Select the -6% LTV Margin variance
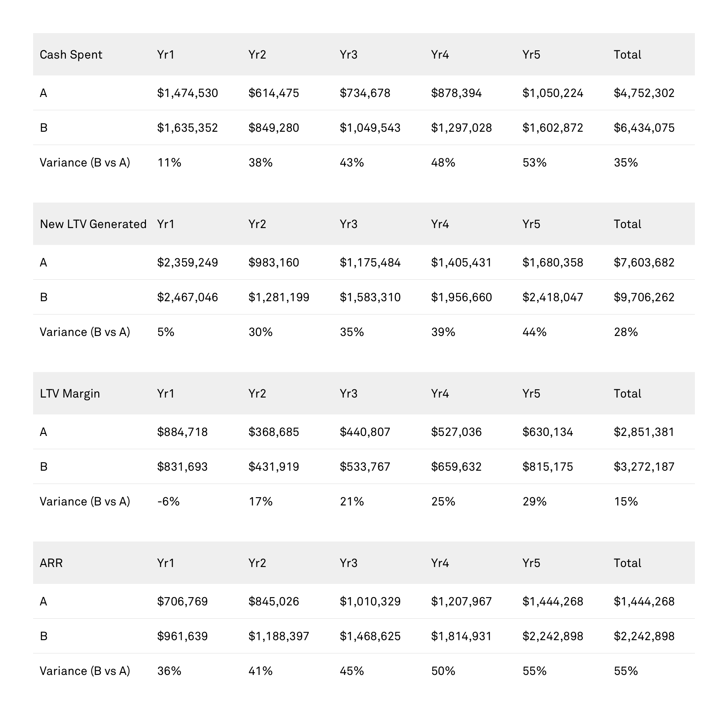 tap(168, 501)
